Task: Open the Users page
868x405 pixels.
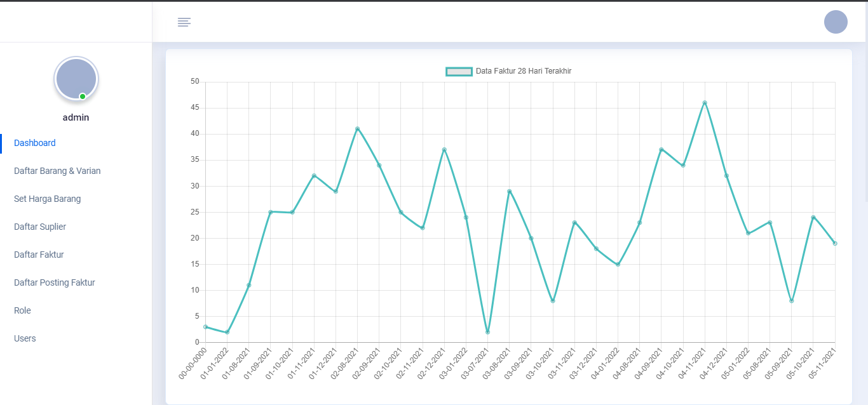Action: [x=25, y=338]
